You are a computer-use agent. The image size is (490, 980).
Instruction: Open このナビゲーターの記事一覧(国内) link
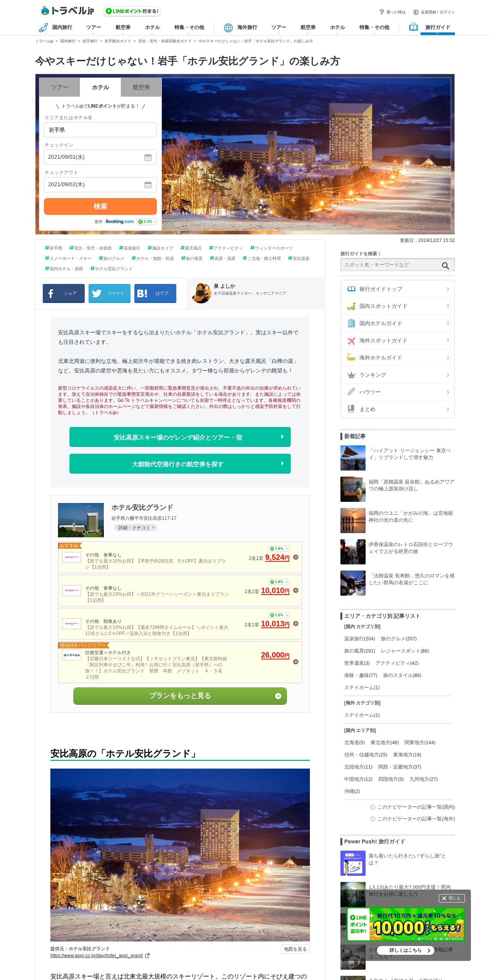(x=416, y=807)
